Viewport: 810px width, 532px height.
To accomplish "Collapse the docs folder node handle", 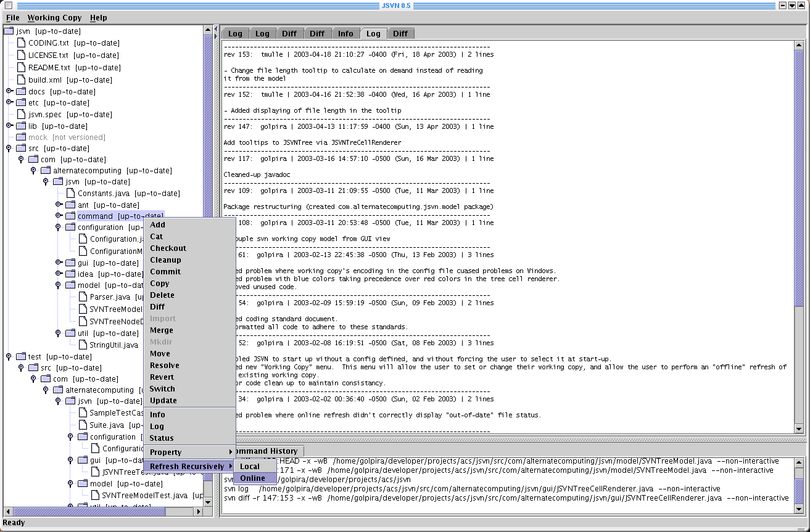I will point(9,91).
